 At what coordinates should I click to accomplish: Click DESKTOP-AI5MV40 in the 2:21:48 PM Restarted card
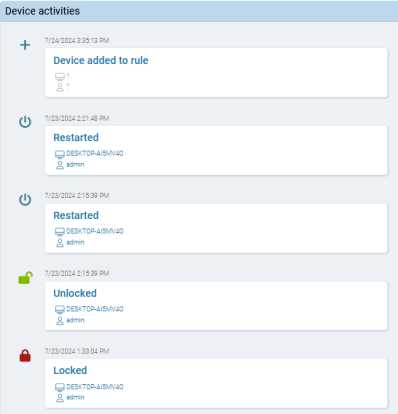(x=95, y=153)
